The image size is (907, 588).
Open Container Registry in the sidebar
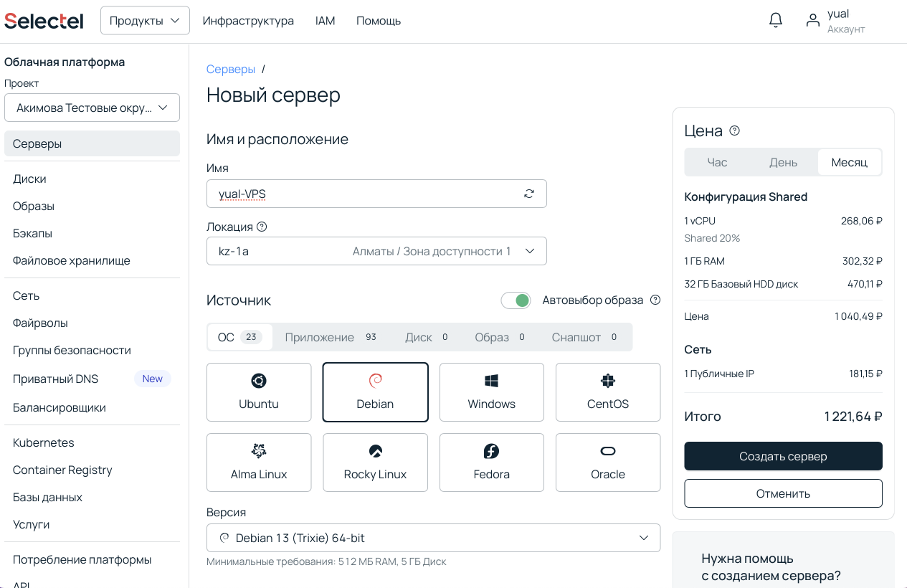pos(92,470)
